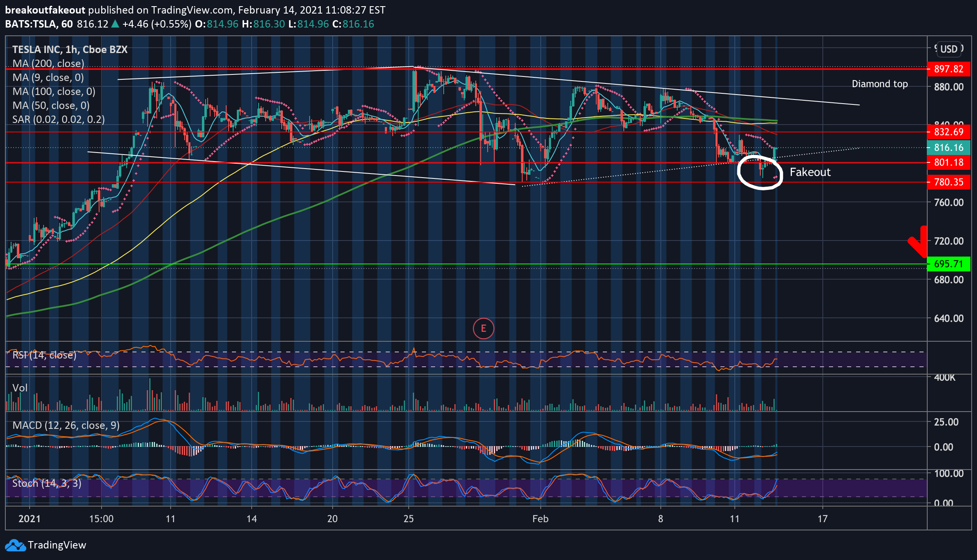This screenshot has width=977, height=560.
Task: Select the SAR (0.02, 0.02, 0.2) legend
Action: tap(58, 119)
